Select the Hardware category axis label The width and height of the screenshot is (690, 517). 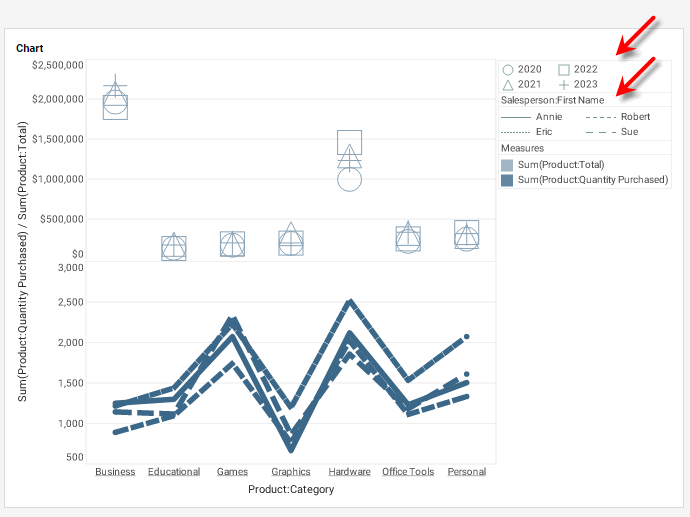coord(349,472)
